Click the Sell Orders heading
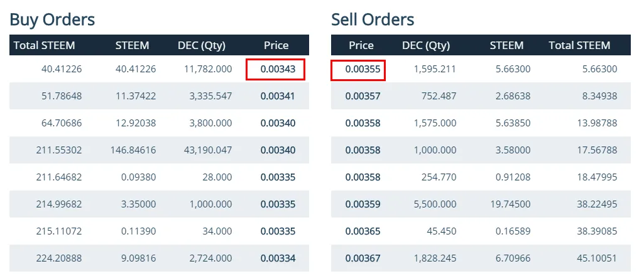The image size is (644, 276). (373, 19)
